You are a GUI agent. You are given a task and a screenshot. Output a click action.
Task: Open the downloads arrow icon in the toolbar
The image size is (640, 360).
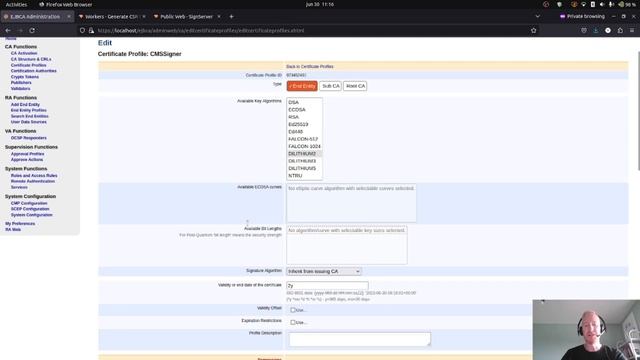[596, 31]
